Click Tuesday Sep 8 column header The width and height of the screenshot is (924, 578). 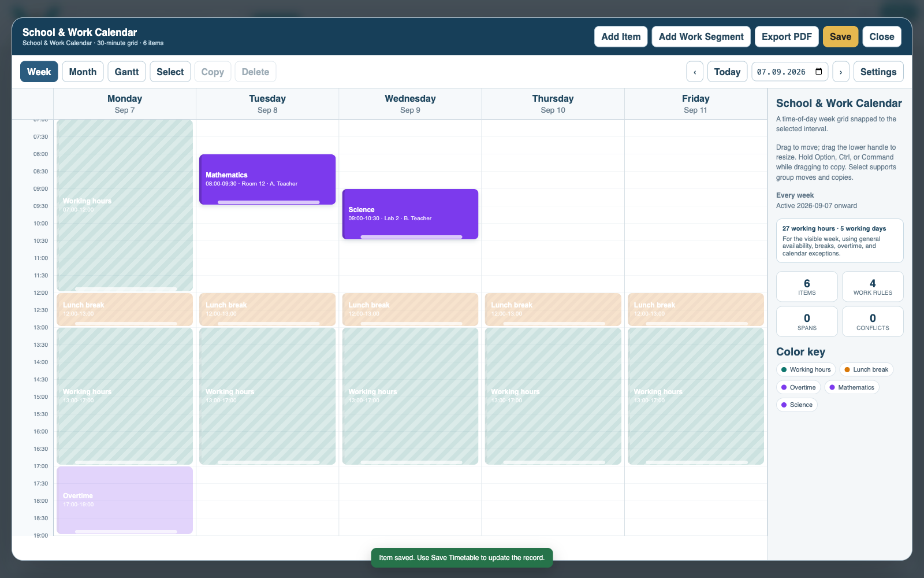267,104
